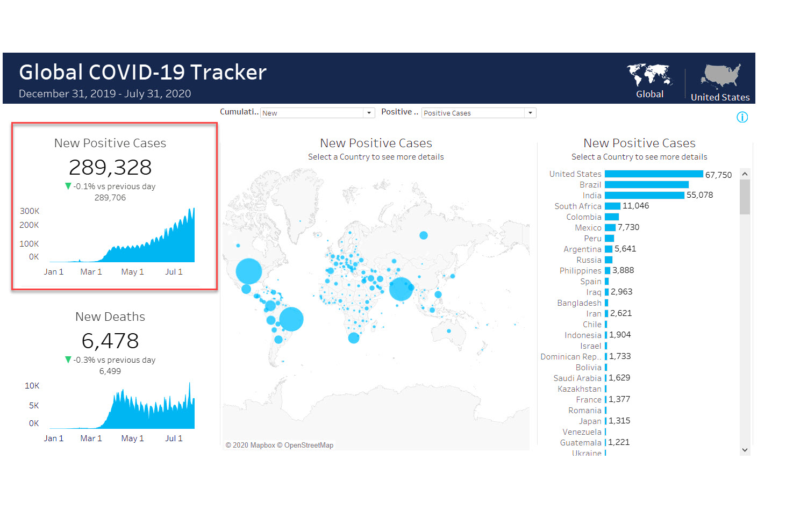Image resolution: width=786 pixels, height=532 pixels.
Task: Click the large bubble over the United States
Action: coord(248,270)
